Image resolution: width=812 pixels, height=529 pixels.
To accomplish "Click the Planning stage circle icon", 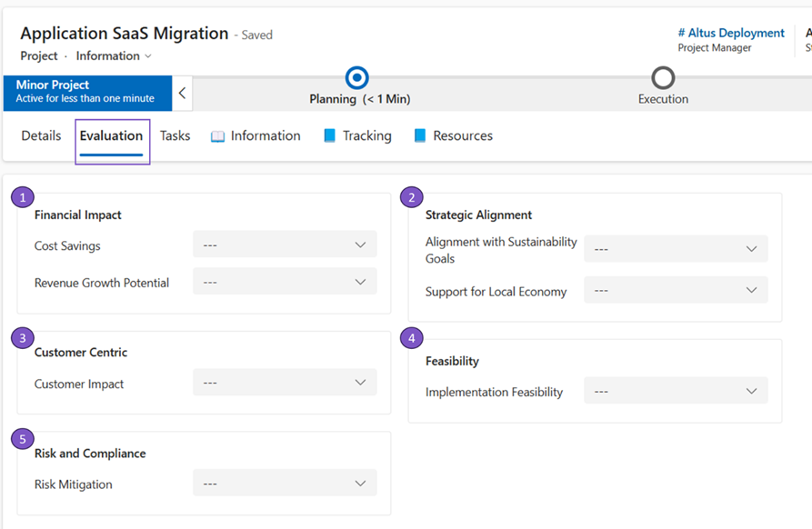I will click(x=358, y=77).
